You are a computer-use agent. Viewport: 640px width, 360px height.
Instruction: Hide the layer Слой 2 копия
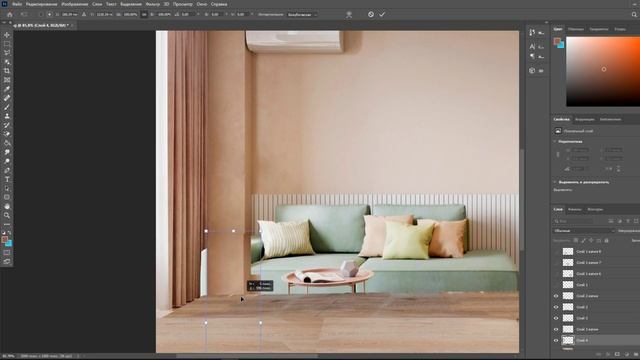(556, 296)
